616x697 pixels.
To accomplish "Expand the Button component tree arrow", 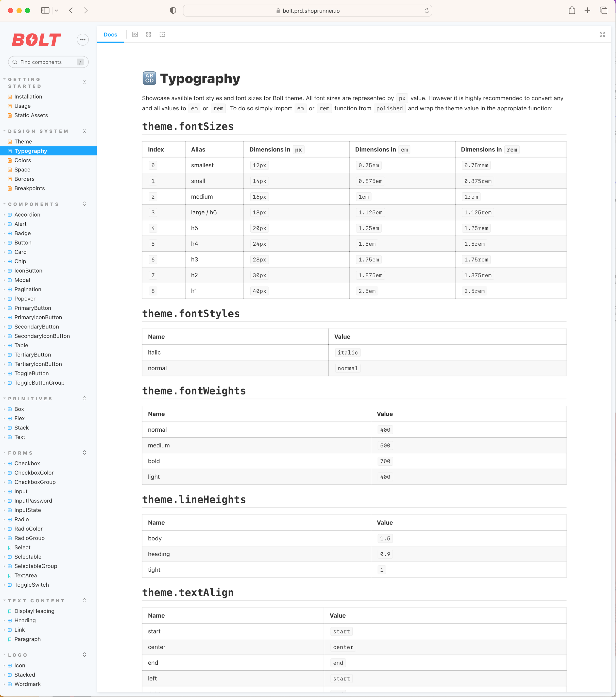I will click(4, 243).
